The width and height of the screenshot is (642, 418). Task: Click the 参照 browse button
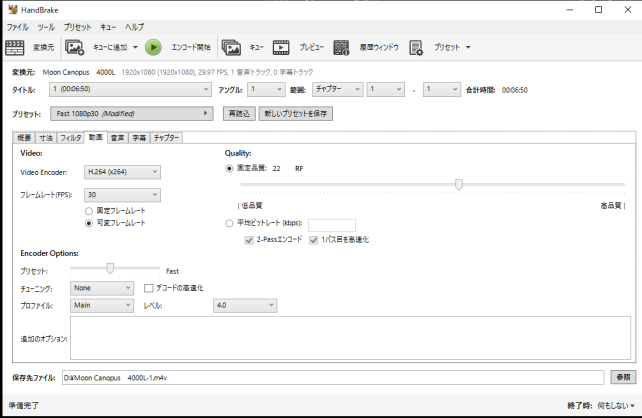click(x=623, y=377)
